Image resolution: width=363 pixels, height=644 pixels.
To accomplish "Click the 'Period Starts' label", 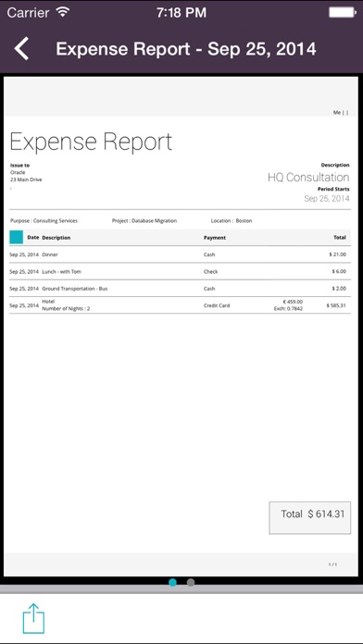I will pos(333,190).
